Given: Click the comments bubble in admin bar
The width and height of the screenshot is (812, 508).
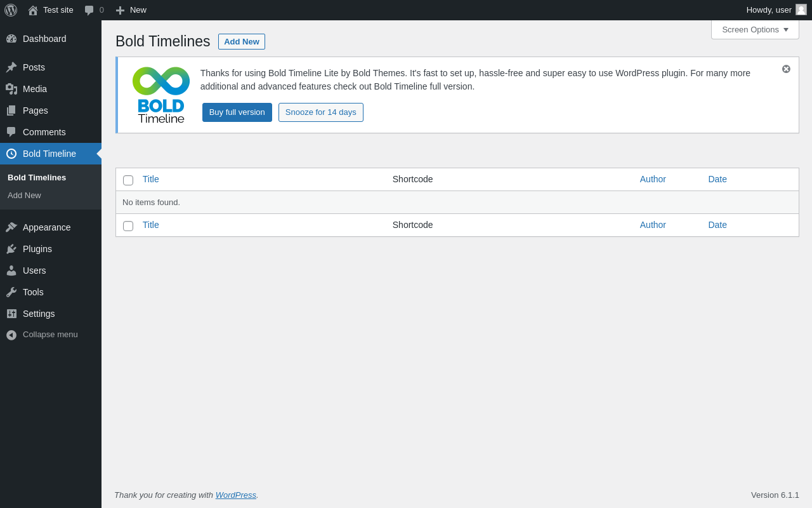Looking at the screenshot, I should [x=89, y=10].
